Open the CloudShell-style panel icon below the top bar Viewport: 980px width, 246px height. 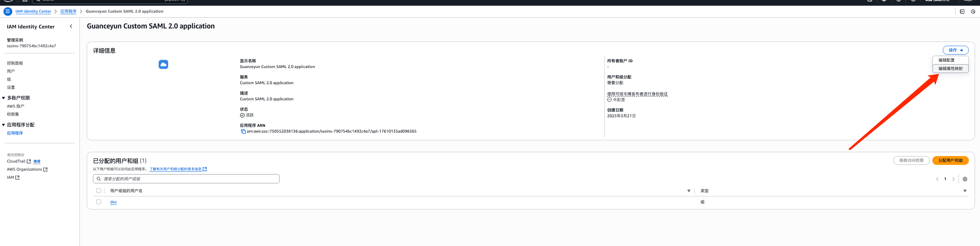962,12
